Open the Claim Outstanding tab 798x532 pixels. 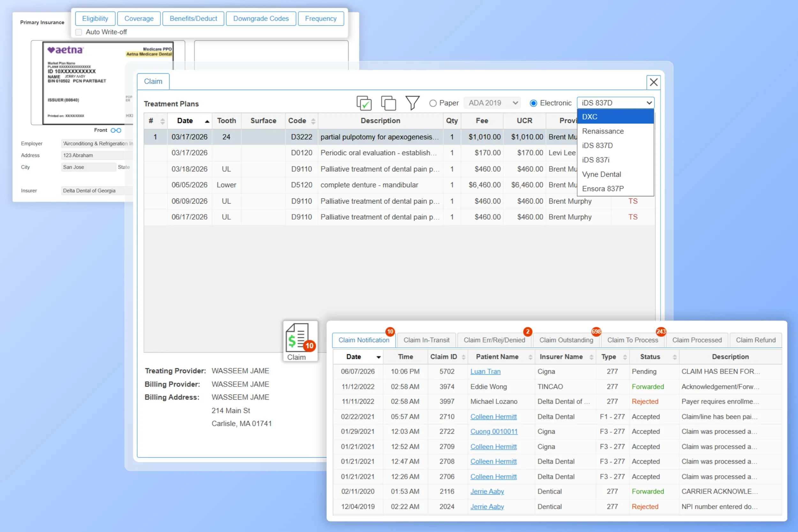566,340
